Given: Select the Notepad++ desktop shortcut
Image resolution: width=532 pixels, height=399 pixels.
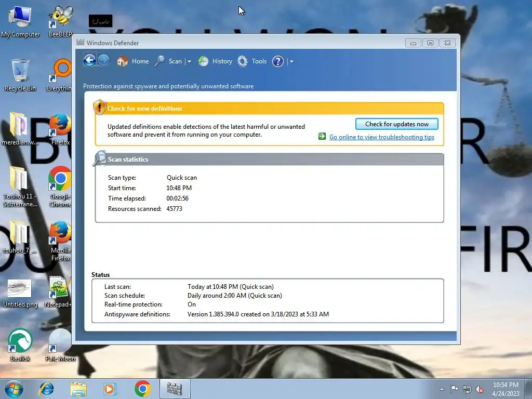Looking at the screenshot, I should click(x=58, y=292).
